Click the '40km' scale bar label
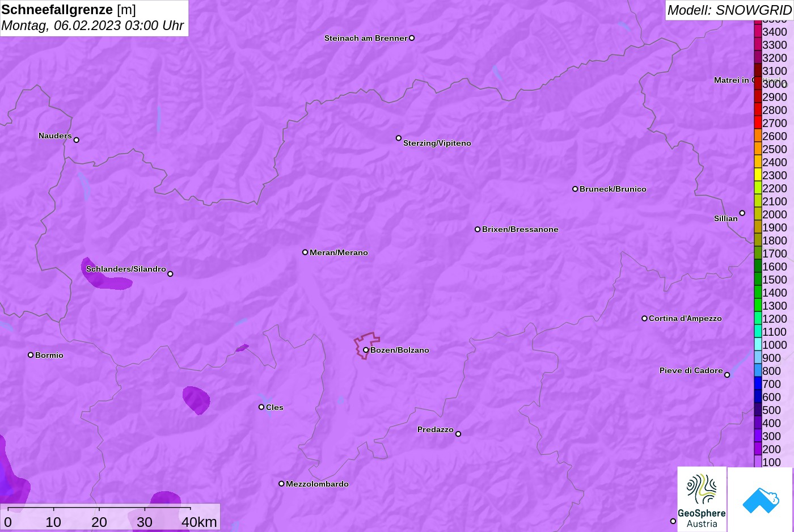 click(x=199, y=522)
